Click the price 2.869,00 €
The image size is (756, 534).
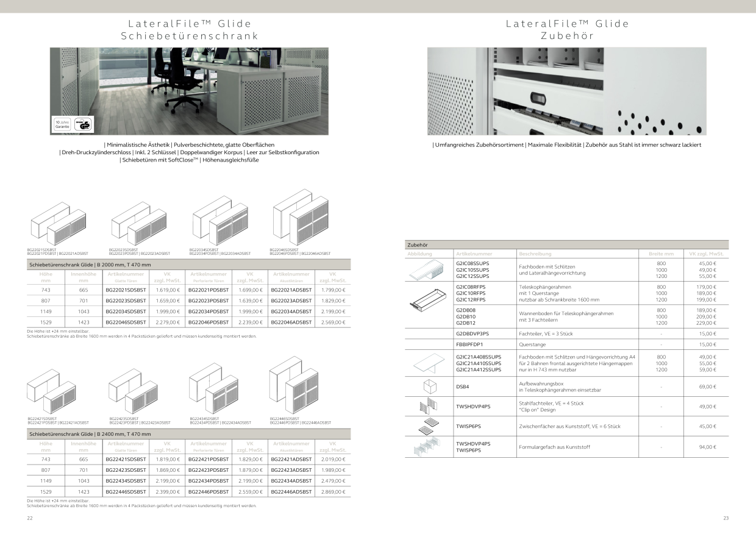(333, 491)
